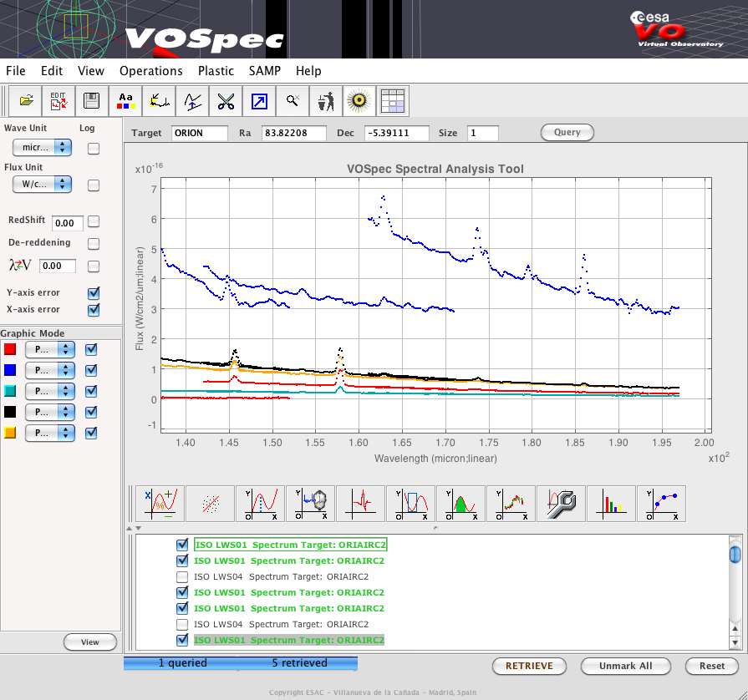
Task: Click the Target input field containing ORION
Action: pos(200,133)
